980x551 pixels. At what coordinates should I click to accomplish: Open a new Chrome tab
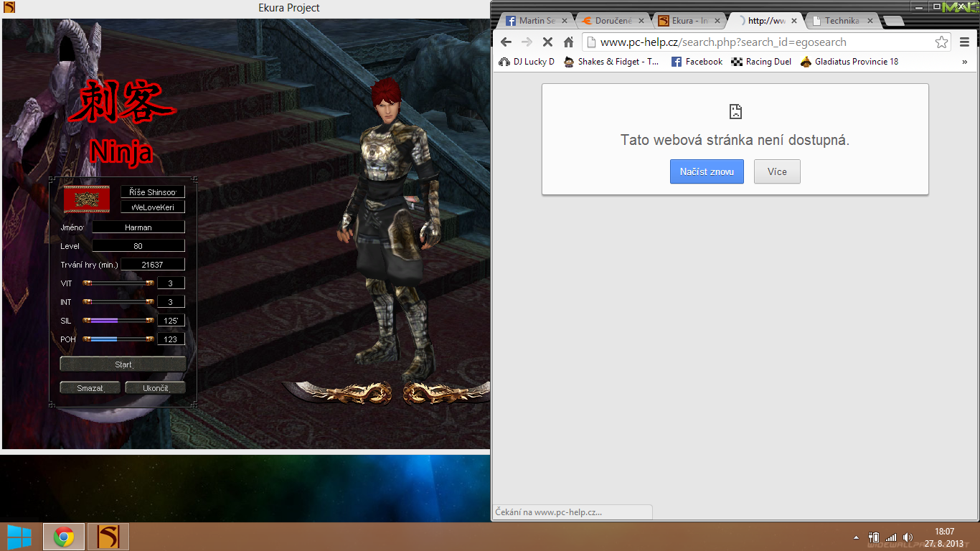tap(893, 22)
